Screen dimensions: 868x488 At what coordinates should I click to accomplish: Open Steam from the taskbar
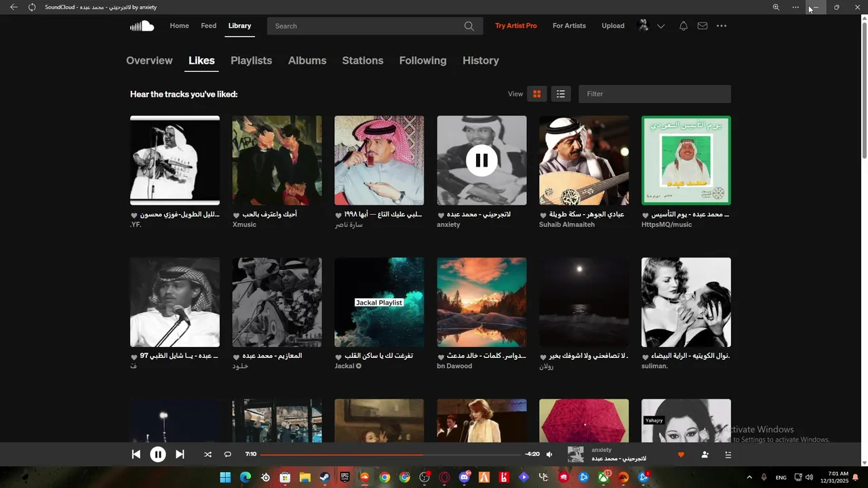[325, 477]
